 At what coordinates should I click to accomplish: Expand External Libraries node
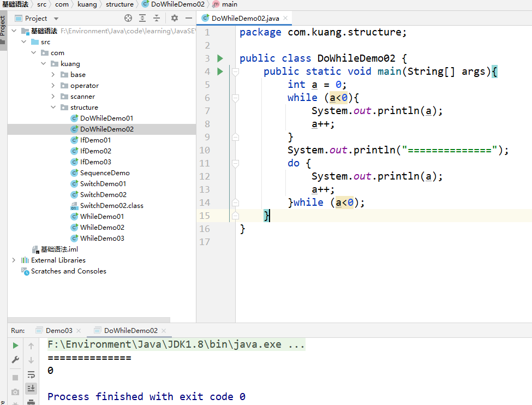point(14,260)
